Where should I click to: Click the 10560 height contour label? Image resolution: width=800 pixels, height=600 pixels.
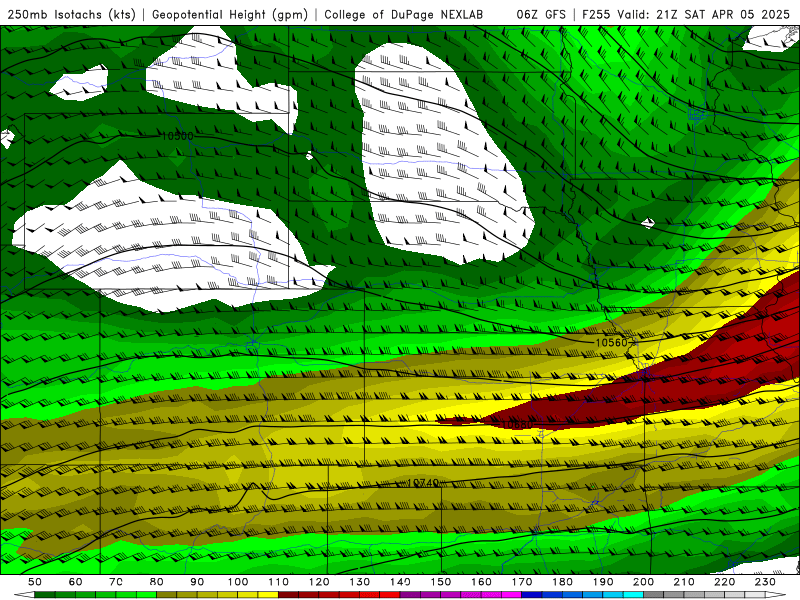coord(612,342)
